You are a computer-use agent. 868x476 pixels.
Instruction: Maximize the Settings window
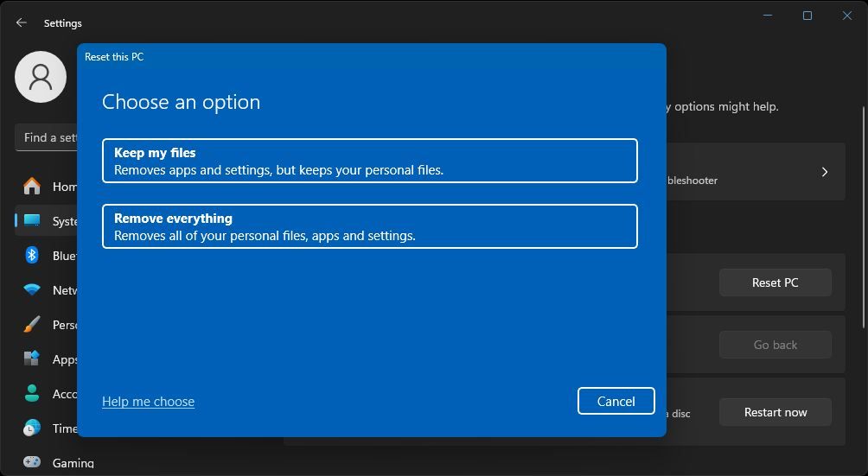pos(807,16)
